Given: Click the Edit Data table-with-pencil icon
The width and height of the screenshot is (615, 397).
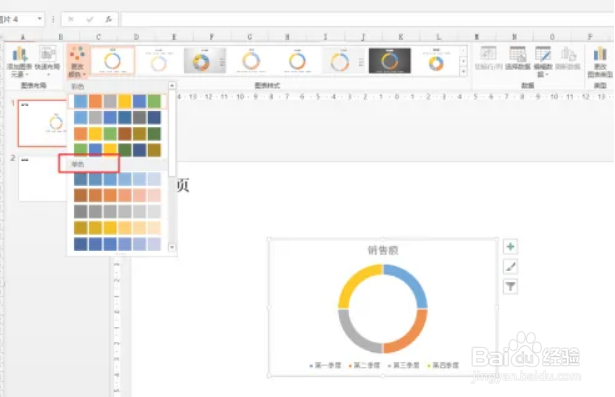Looking at the screenshot, I should tap(543, 55).
